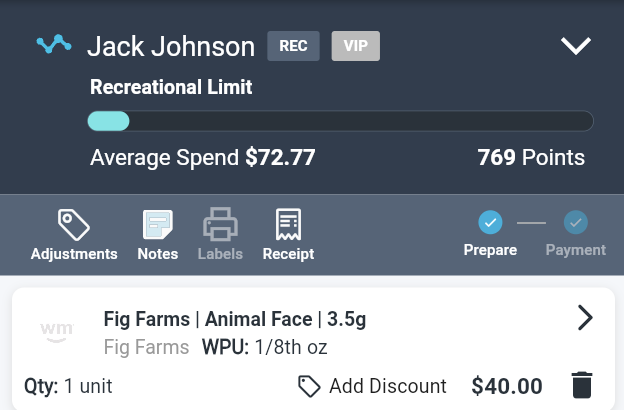
Task: Click the VIP customer badge
Action: pyautogui.click(x=356, y=46)
